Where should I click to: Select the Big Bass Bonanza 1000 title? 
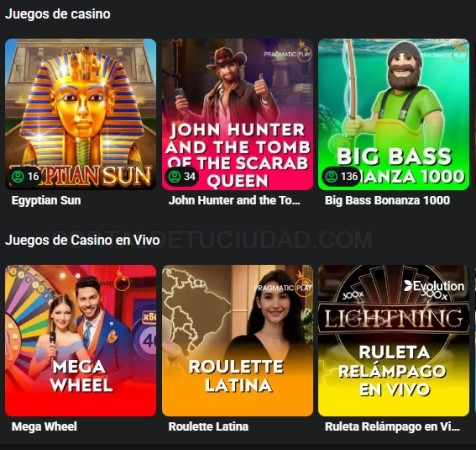point(387,200)
